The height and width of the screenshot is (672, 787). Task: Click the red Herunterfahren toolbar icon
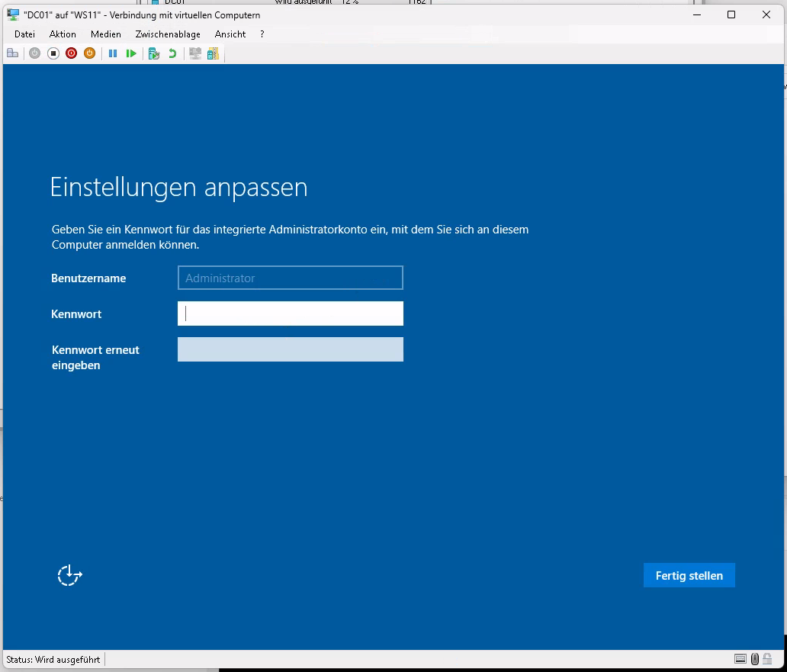point(71,53)
